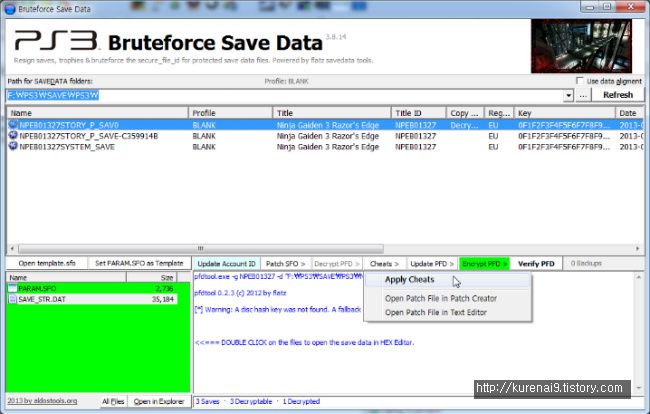
Task: Click the save icon beside NPEB01327STORY_P_SAV0
Action: (x=13, y=124)
